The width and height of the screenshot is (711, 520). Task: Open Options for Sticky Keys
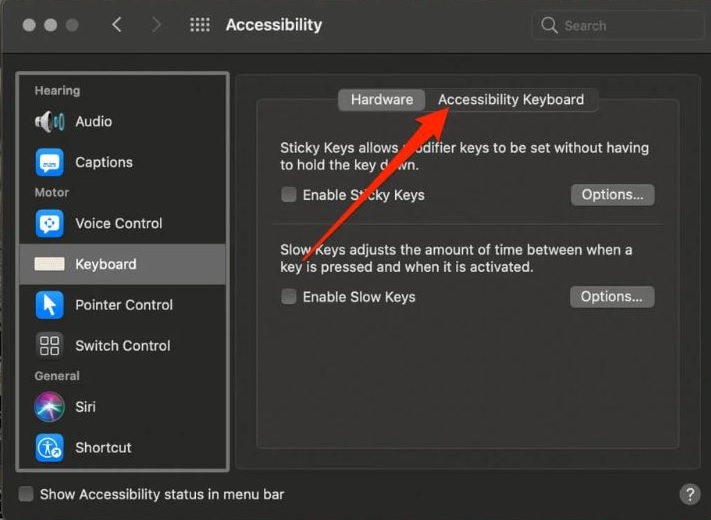(x=612, y=195)
